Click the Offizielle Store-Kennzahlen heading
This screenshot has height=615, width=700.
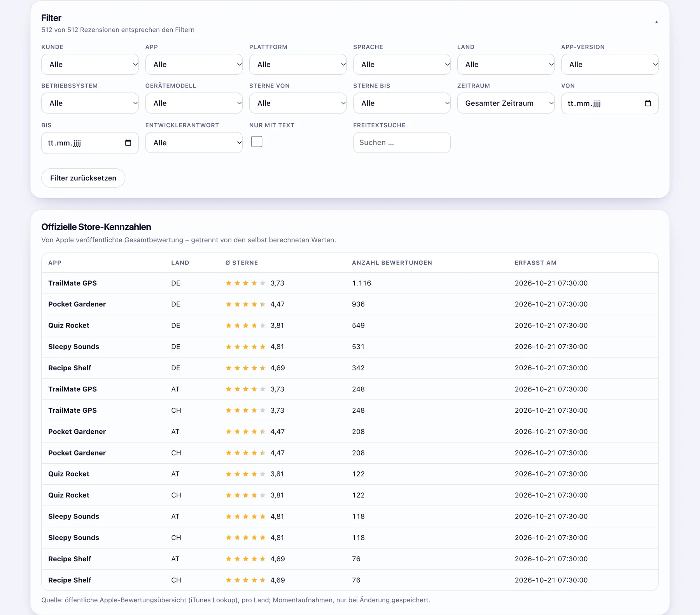pos(96,227)
